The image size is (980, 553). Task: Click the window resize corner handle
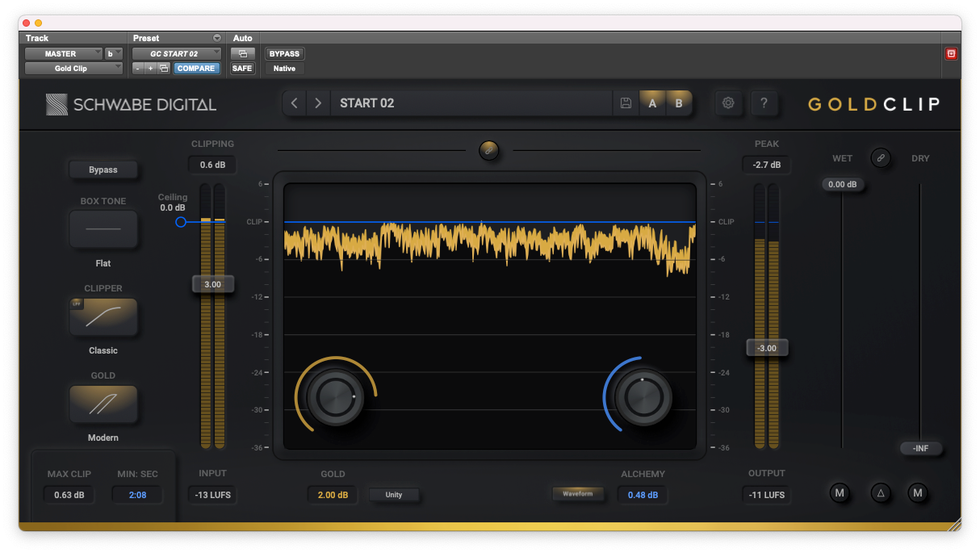click(x=954, y=525)
